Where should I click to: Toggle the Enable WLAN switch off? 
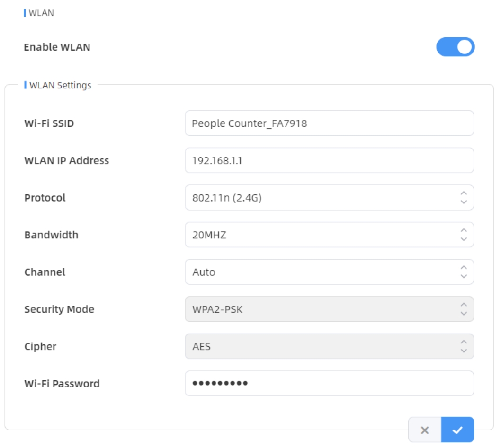pyautogui.click(x=455, y=47)
